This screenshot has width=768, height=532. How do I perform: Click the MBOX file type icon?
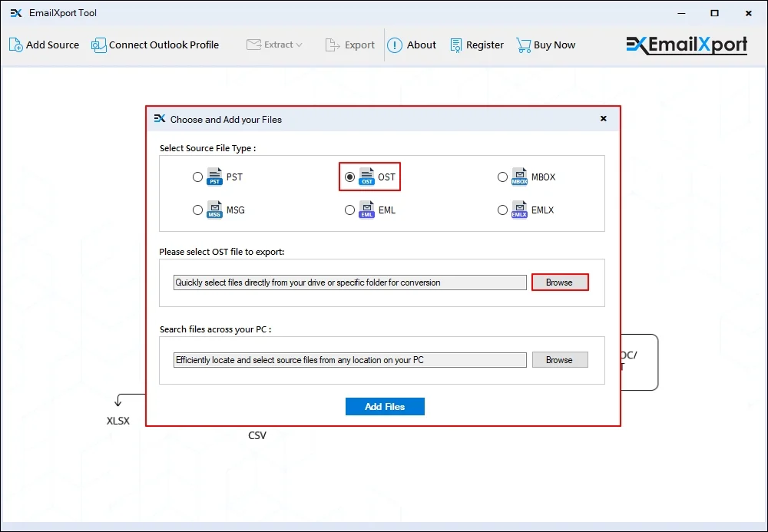(519, 177)
